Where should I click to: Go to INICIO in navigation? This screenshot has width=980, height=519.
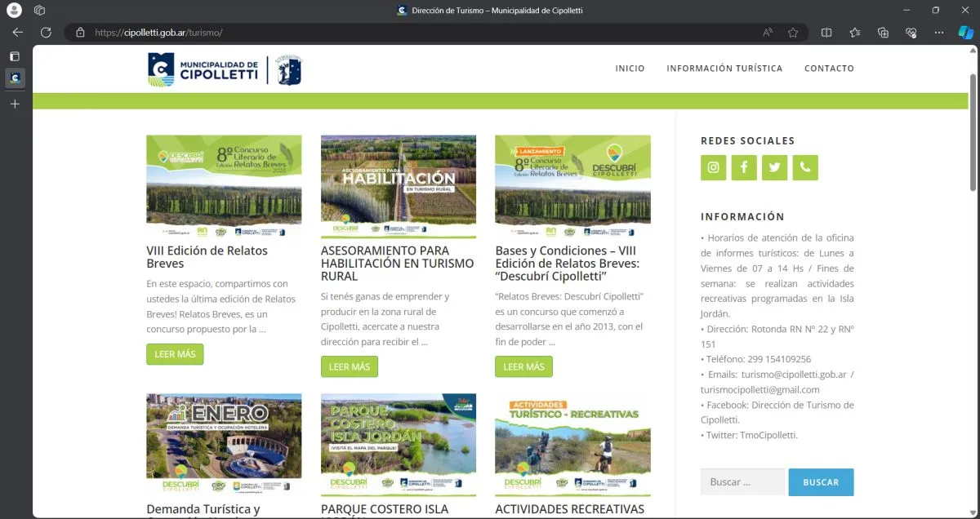(630, 69)
